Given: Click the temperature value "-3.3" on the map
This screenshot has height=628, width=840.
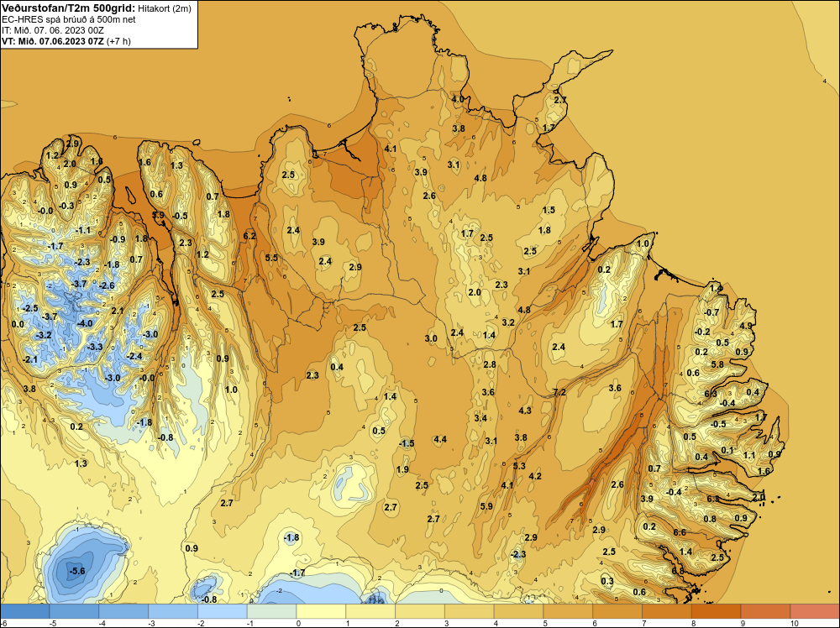Looking at the screenshot, I should click(94, 347).
